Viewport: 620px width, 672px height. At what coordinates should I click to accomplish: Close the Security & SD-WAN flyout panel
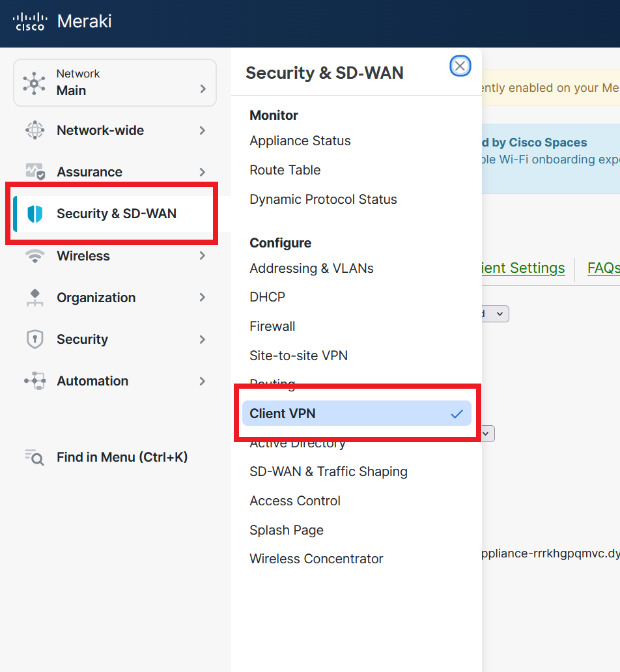(460, 66)
